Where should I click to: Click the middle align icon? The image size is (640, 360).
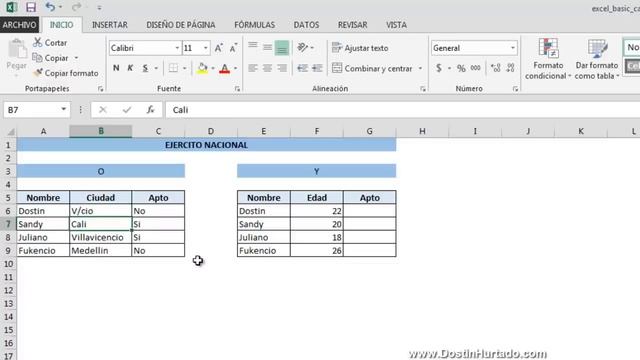click(267, 47)
